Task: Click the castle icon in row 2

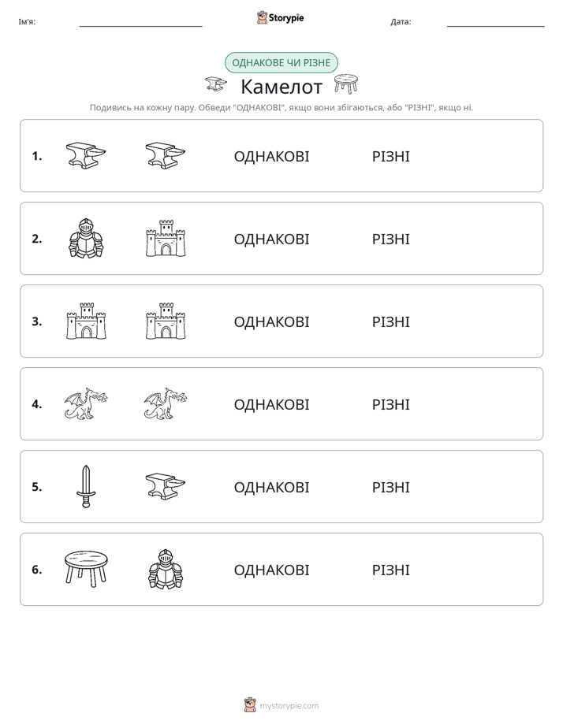Action: click(x=166, y=238)
